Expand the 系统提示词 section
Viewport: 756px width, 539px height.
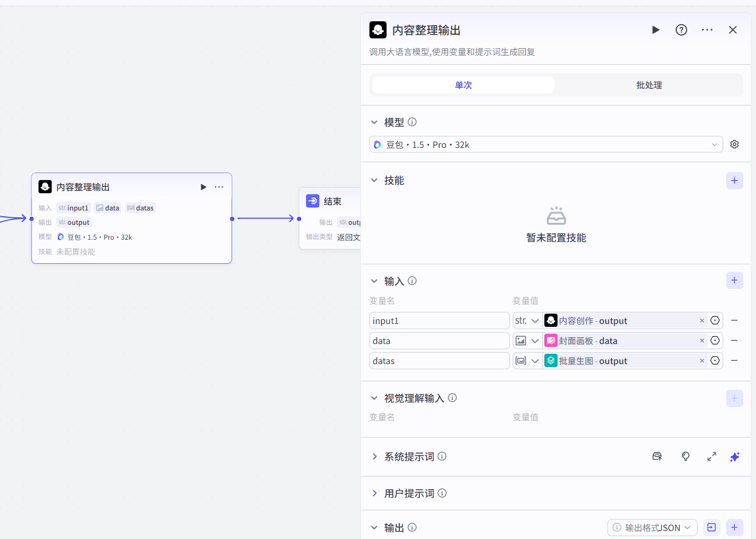(374, 456)
